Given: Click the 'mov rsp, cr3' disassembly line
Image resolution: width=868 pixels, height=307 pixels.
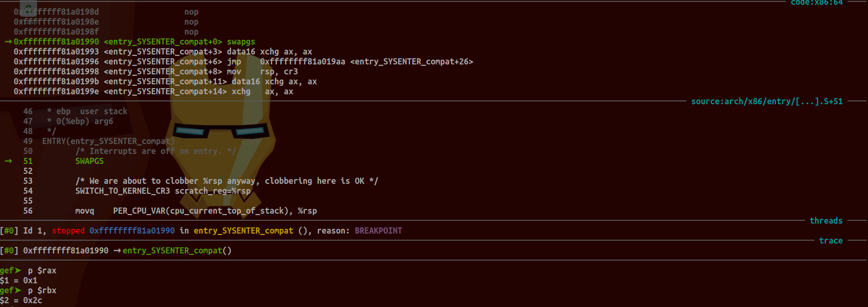Looking at the screenshot, I should (155, 72).
